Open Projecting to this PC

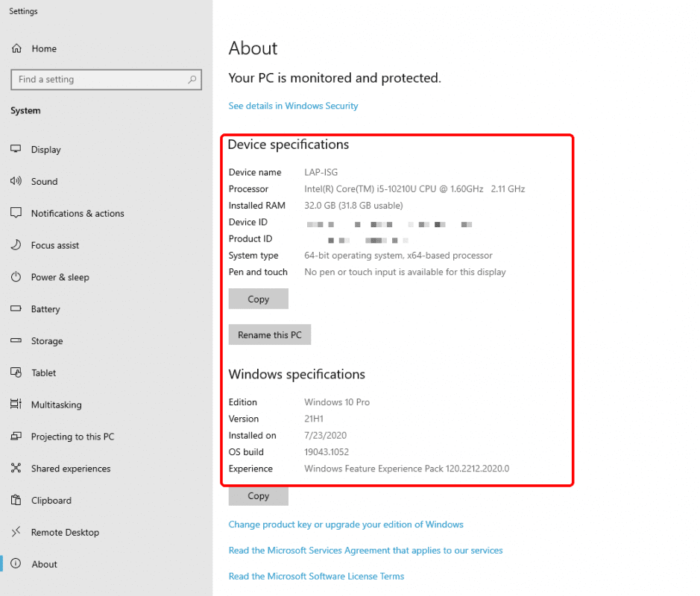click(72, 437)
